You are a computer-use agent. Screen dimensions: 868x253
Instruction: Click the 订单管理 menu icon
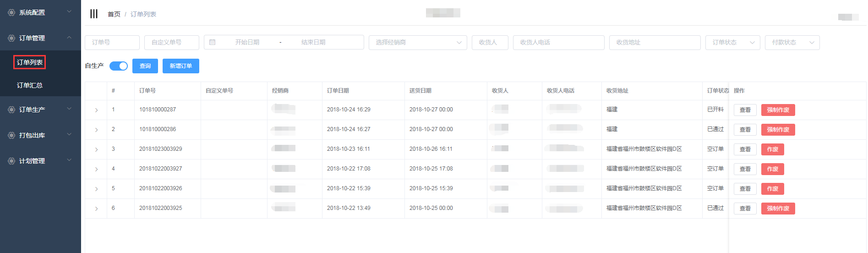11,38
